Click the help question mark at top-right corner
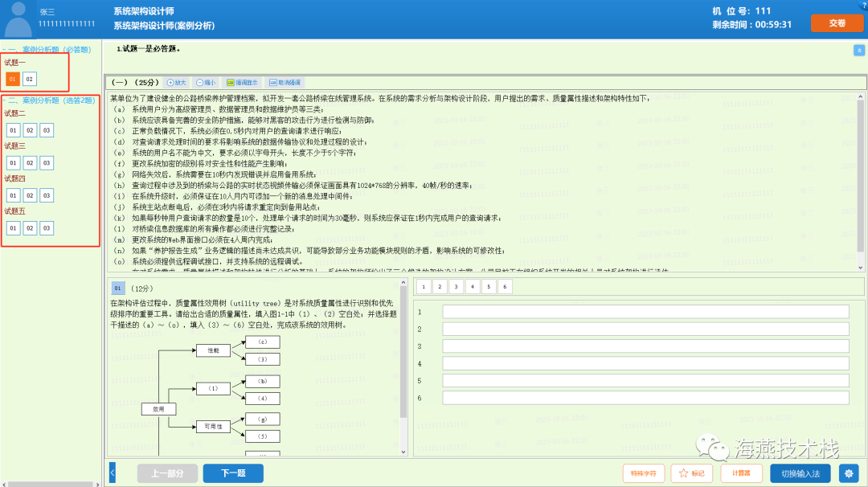Viewport: 868px width, 487px height. 865,4
